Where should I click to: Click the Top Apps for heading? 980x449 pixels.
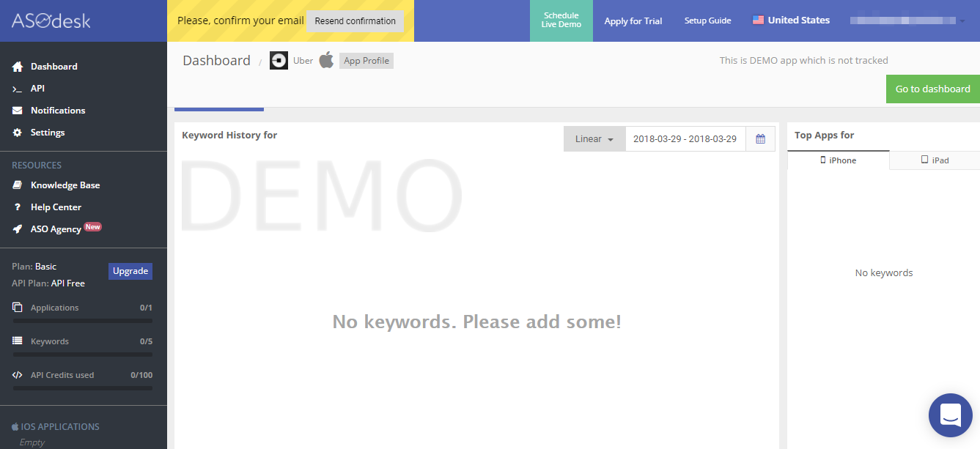point(825,135)
